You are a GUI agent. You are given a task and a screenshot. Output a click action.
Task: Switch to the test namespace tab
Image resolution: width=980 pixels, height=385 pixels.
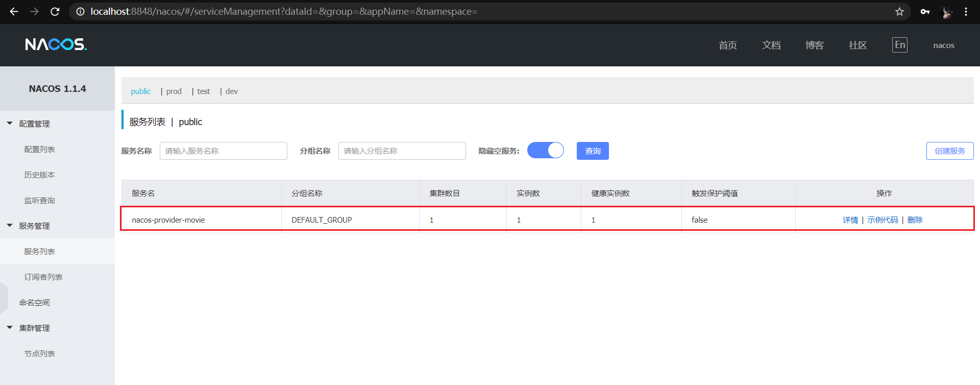[204, 91]
